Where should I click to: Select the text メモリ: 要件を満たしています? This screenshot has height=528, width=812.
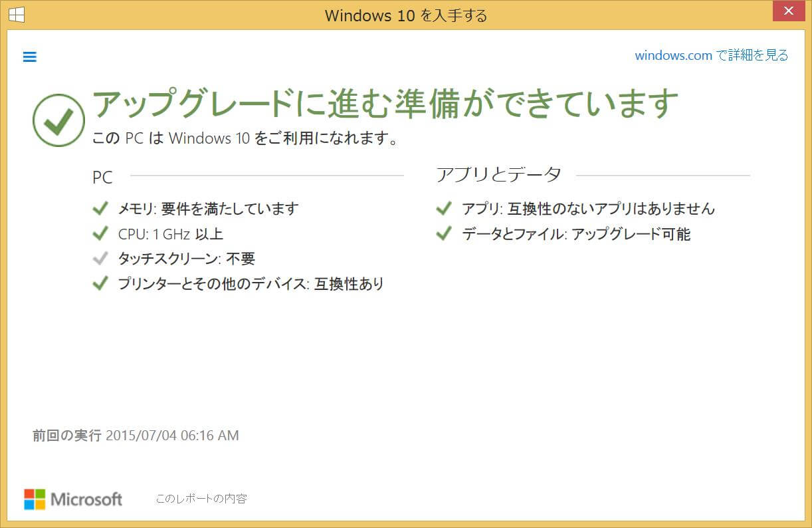coord(208,209)
